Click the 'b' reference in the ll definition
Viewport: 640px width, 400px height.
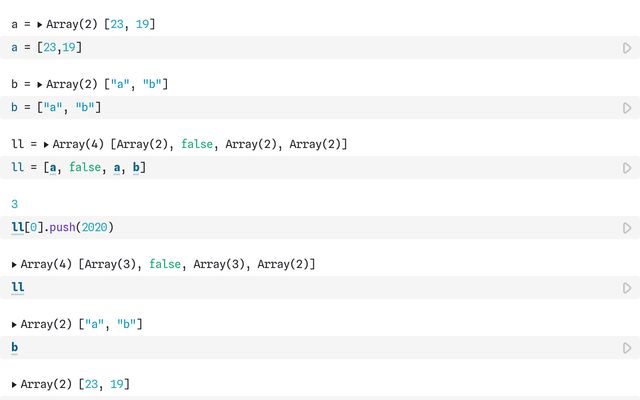click(x=138, y=168)
